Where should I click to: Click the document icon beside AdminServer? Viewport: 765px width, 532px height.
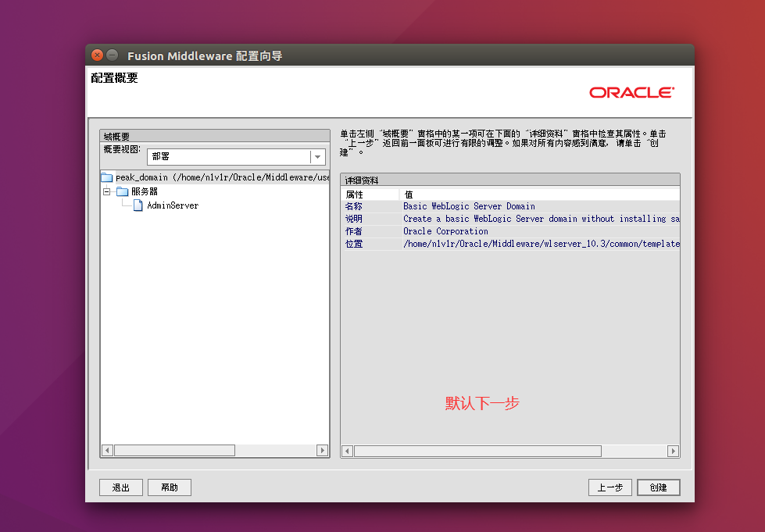(138, 205)
